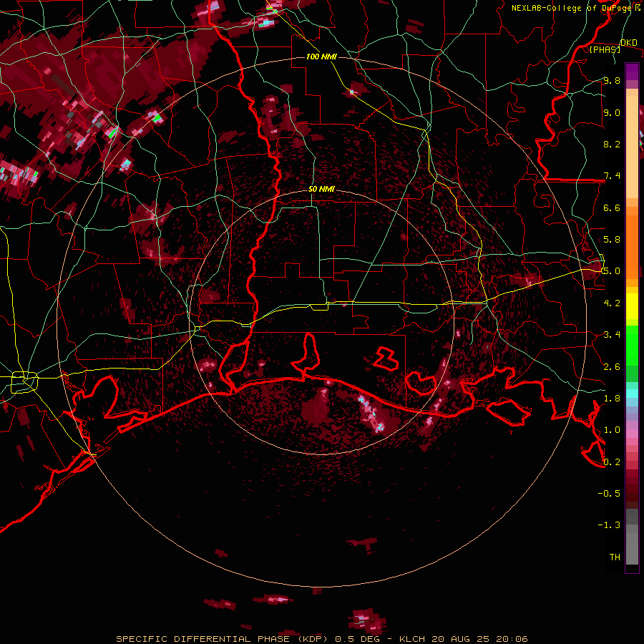Click the 2.6 value on the color scale

click(x=612, y=367)
